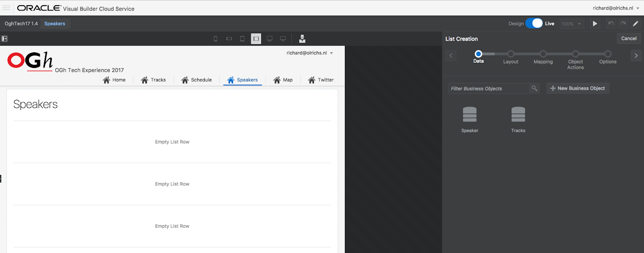This screenshot has width=644, height=253.
Task: Click the search magnifier icon
Action: point(535,88)
